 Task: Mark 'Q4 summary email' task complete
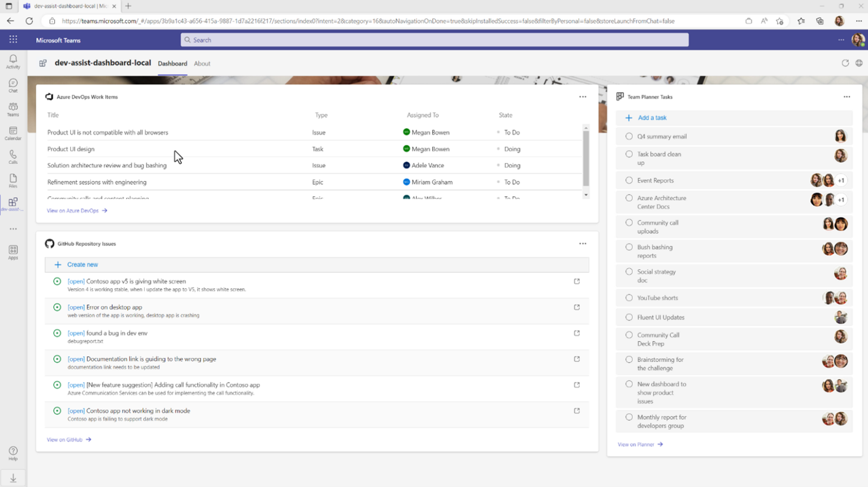629,136
